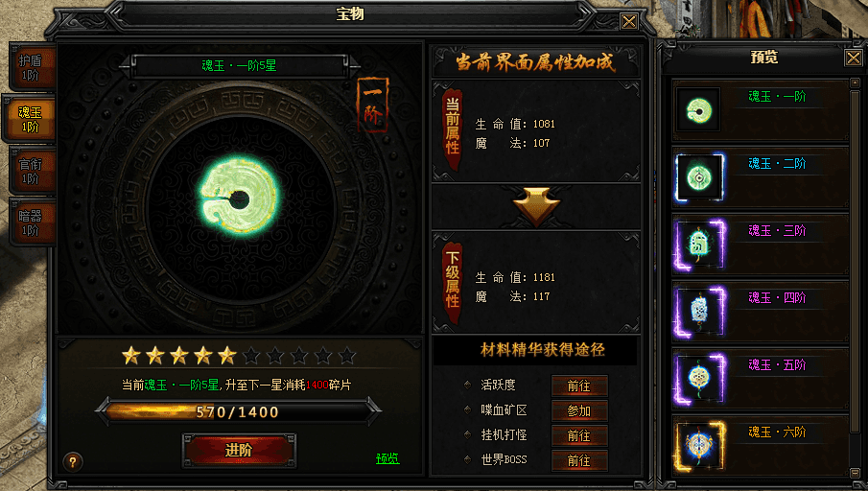Open the 魂玉·四阶 preview item icon
This screenshot has height=491, width=868.
pyautogui.click(x=699, y=312)
